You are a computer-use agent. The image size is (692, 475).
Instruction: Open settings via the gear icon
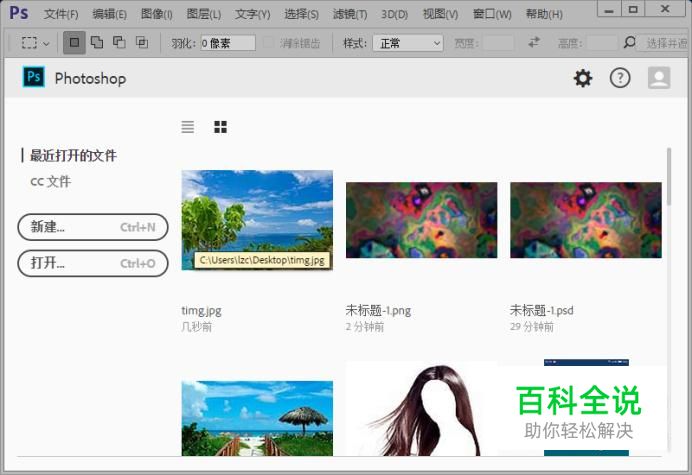(583, 78)
